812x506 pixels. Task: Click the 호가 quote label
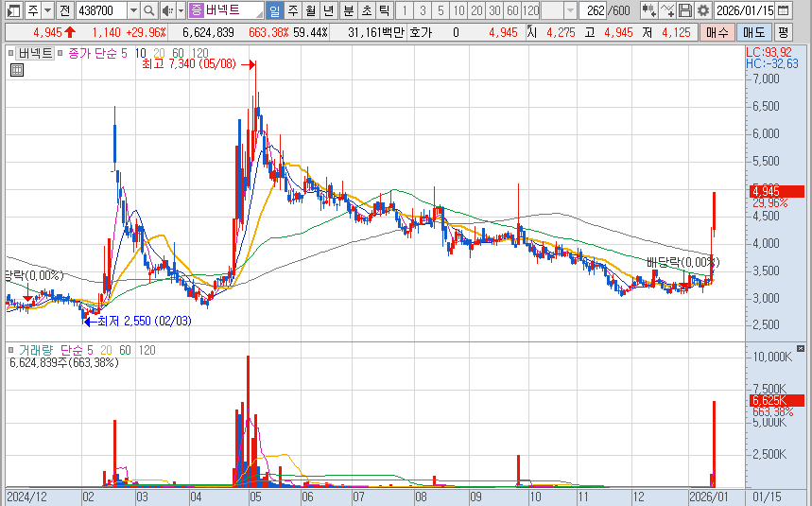pyautogui.click(x=421, y=32)
